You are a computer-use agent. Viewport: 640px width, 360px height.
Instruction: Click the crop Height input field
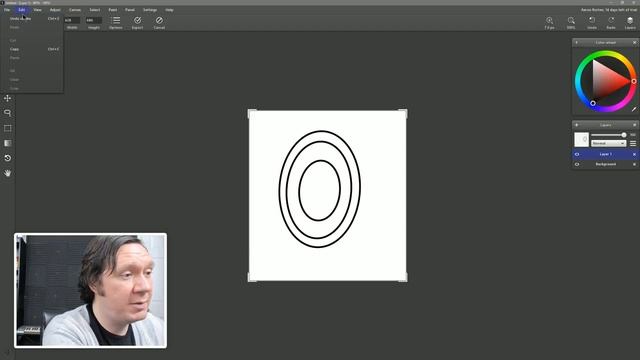click(93, 20)
